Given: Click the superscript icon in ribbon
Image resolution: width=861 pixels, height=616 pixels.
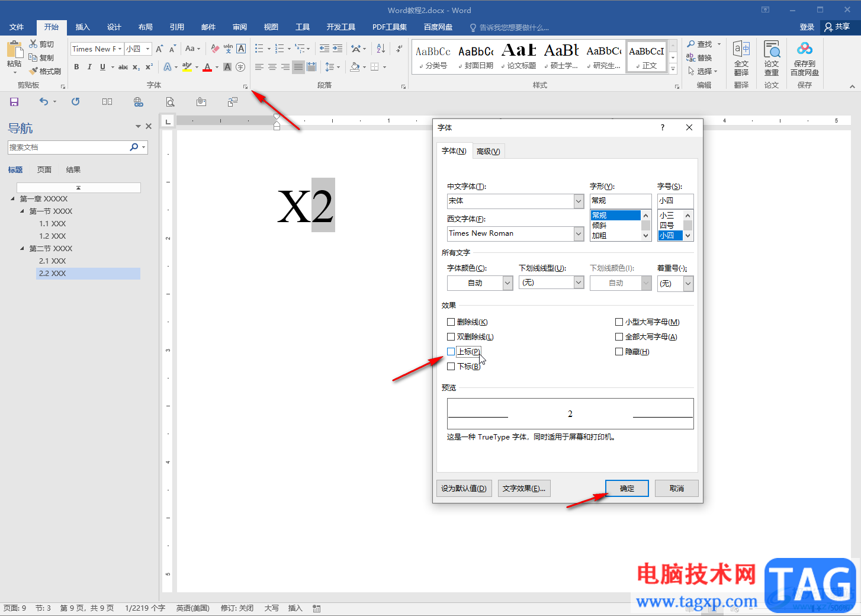Looking at the screenshot, I should 149,67.
